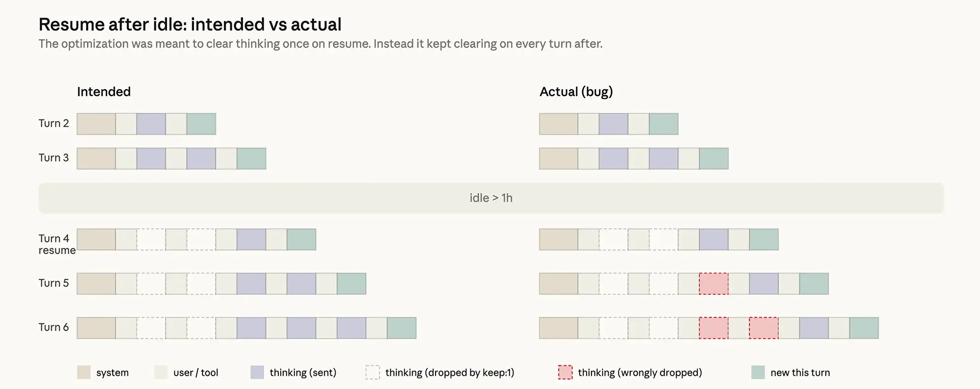Click the green new block in Intended Turn 2
980x389 pixels.
[201, 124]
